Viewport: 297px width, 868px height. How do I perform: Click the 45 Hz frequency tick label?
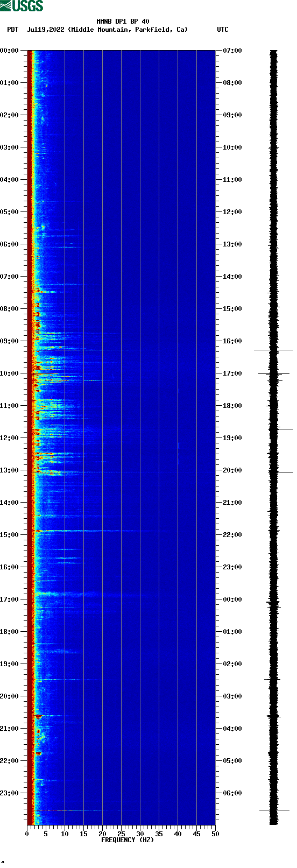pyautogui.click(x=196, y=834)
